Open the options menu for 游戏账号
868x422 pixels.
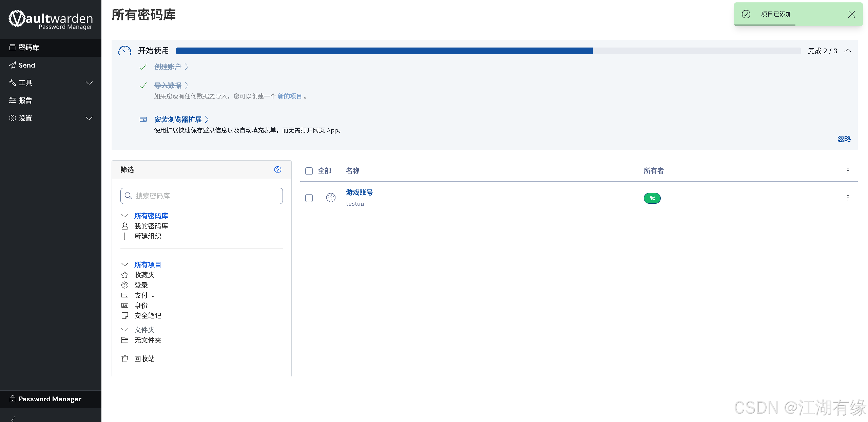(x=848, y=198)
